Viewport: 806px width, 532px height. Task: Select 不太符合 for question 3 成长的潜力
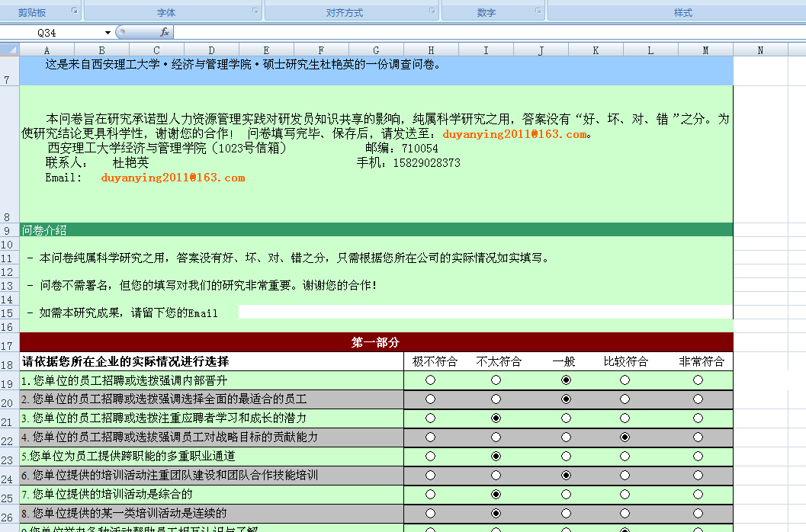click(x=496, y=418)
